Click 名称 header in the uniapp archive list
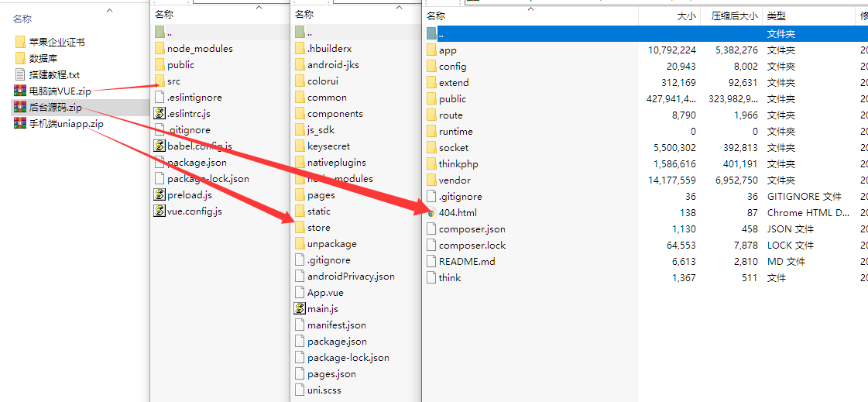 (x=304, y=15)
